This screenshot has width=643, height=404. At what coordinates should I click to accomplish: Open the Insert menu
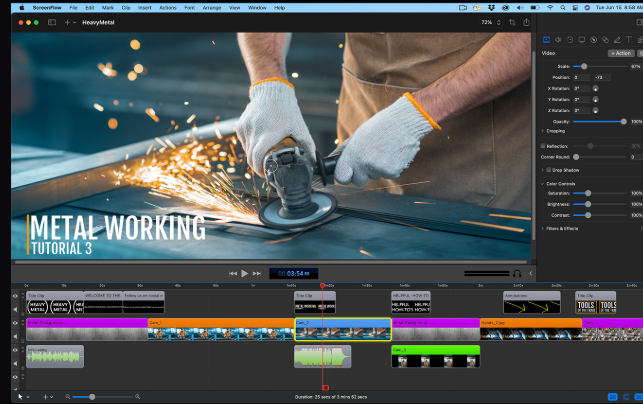point(145,7)
